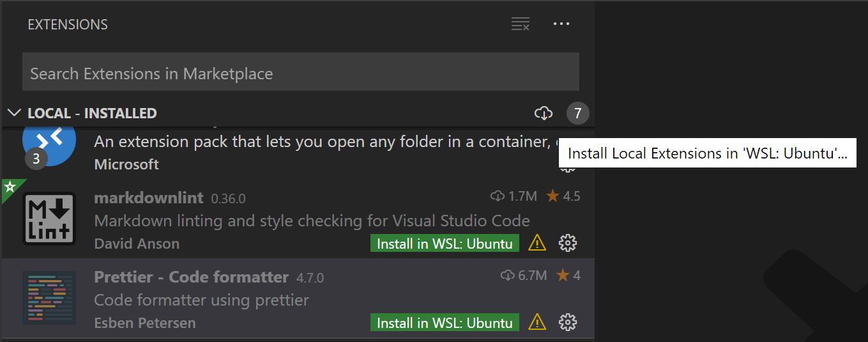Focus the Search Extensions in Marketplace field
This screenshot has height=342, width=868.
(x=300, y=74)
